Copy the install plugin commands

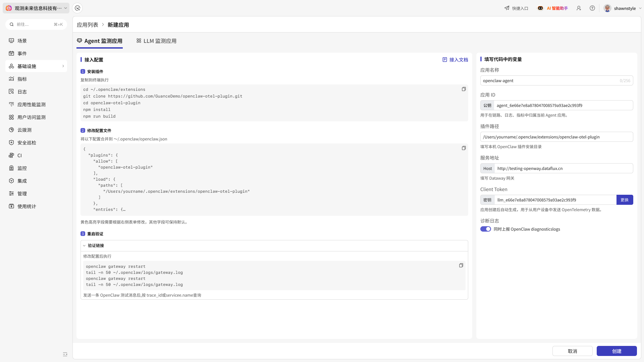(x=464, y=89)
